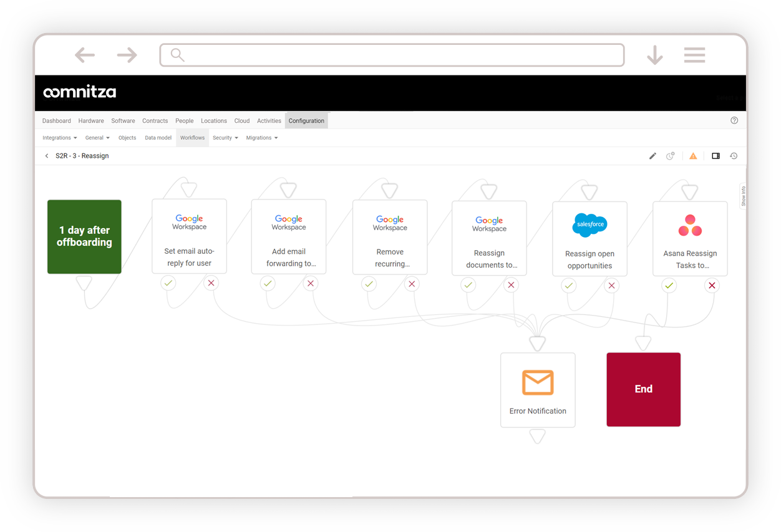Select the Asana Reassign Tasks block
781x532 pixels.
click(690, 239)
